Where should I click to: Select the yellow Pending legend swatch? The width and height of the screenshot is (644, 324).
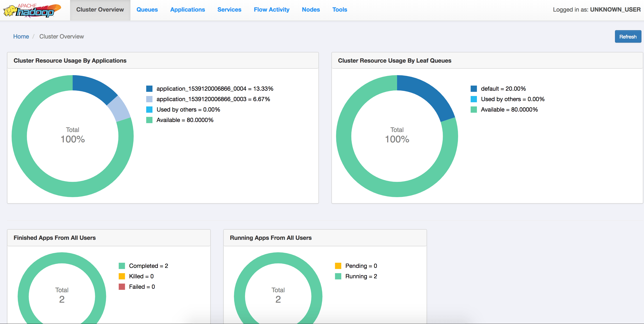[338, 266]
